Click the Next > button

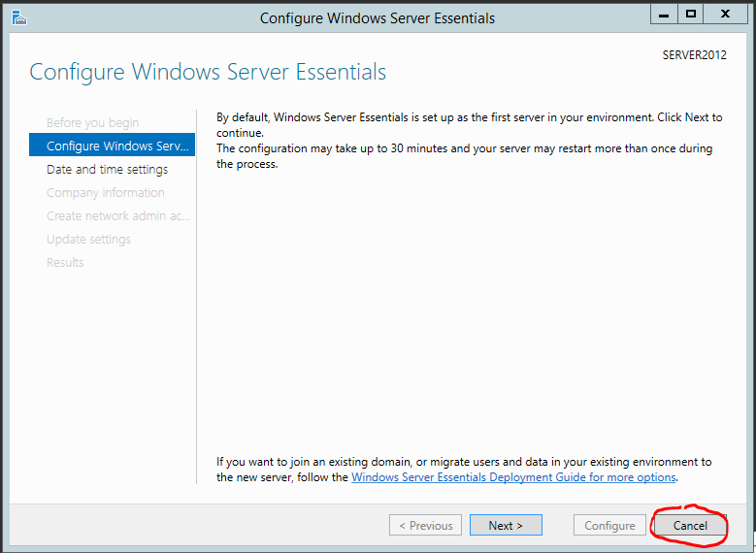point(506,525)
